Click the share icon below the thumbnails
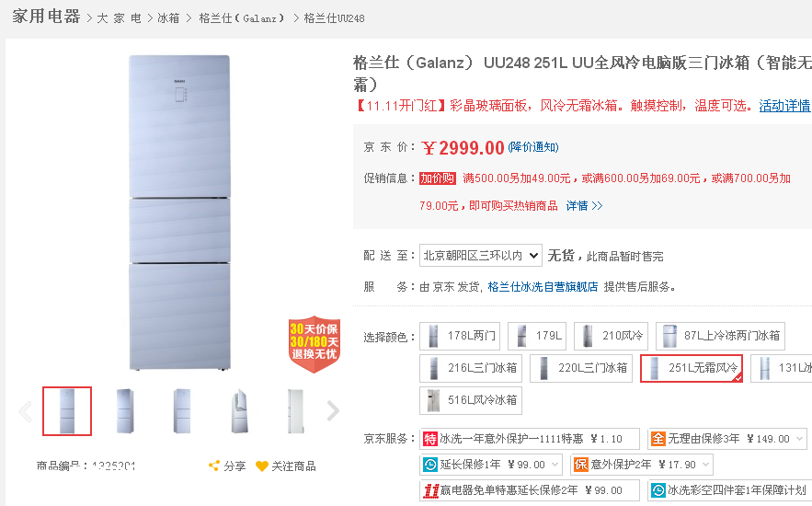This screenshot has height=506, width=812. (214, 466)
